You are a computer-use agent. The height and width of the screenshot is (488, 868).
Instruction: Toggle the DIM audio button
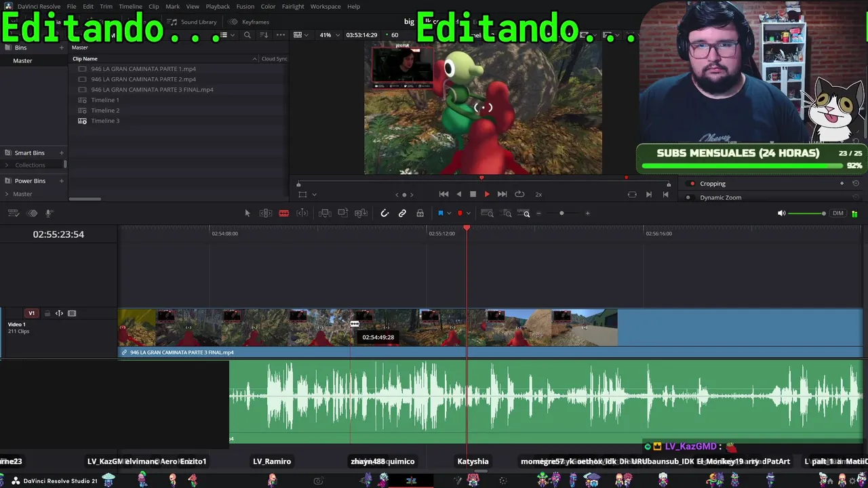coord(838,213)
